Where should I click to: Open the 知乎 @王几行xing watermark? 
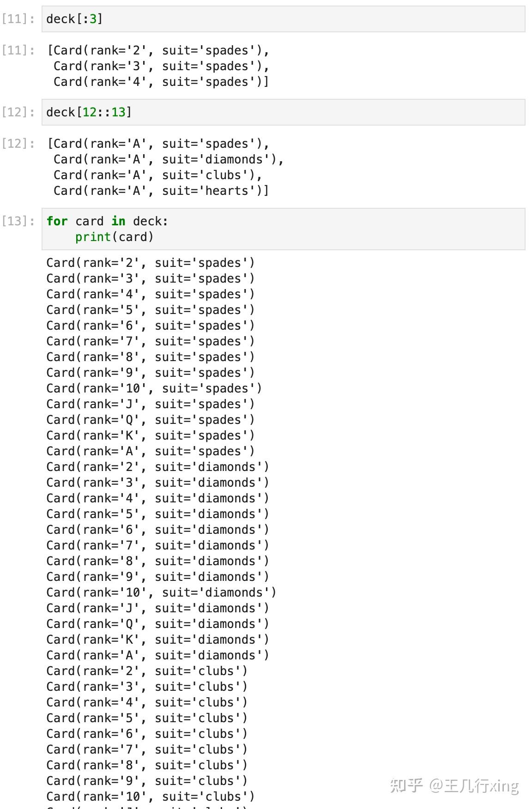pyautogui.click(x=454, y=785)
